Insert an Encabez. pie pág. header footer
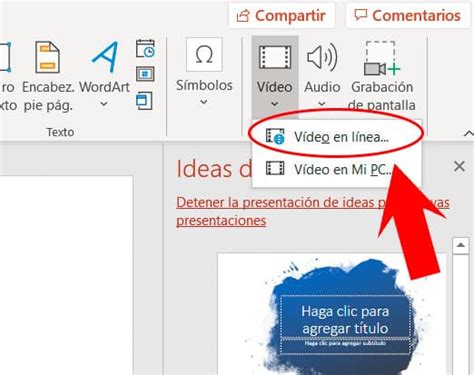Viewport: 474px width, 375px height. pos(48,77)
